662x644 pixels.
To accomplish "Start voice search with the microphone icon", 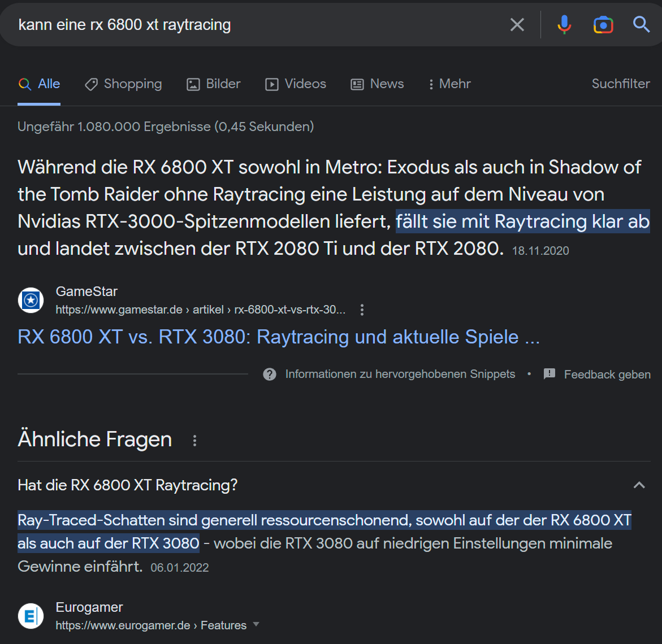I will tap(564, 24).
